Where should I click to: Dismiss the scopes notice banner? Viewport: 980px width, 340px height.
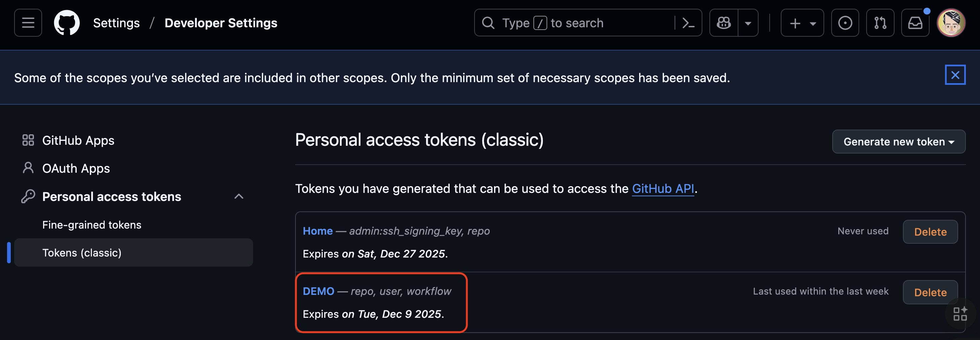(955, 75)
